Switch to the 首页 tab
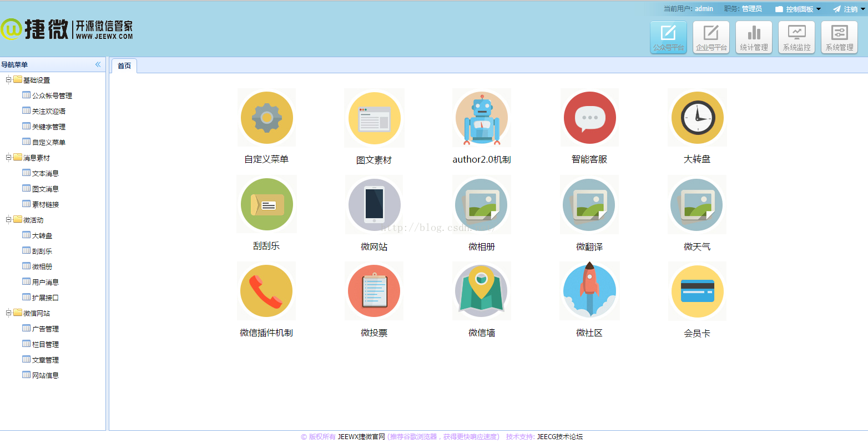 pos(124,66)
